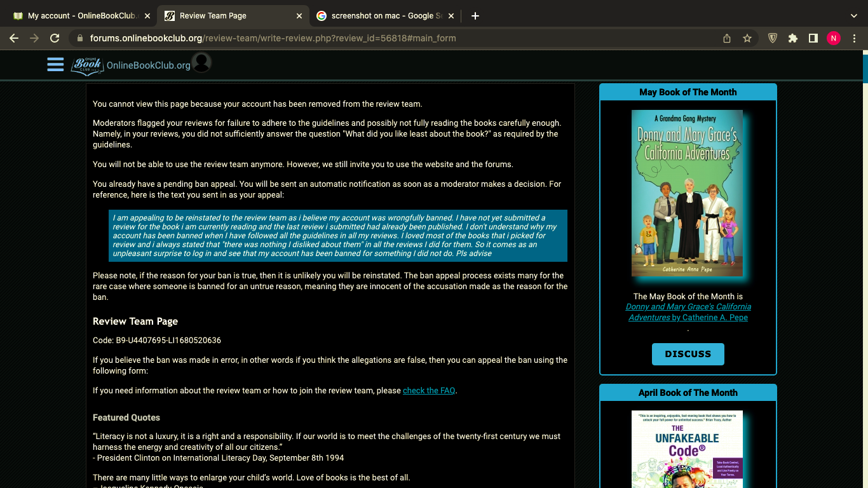This screenshot has width=868, height=488.
Task: Close the My account tab
Action: click(147, 16)
